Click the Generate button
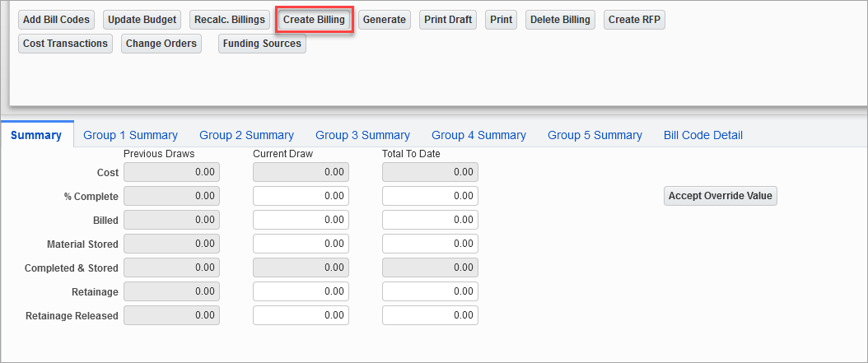 385,20
